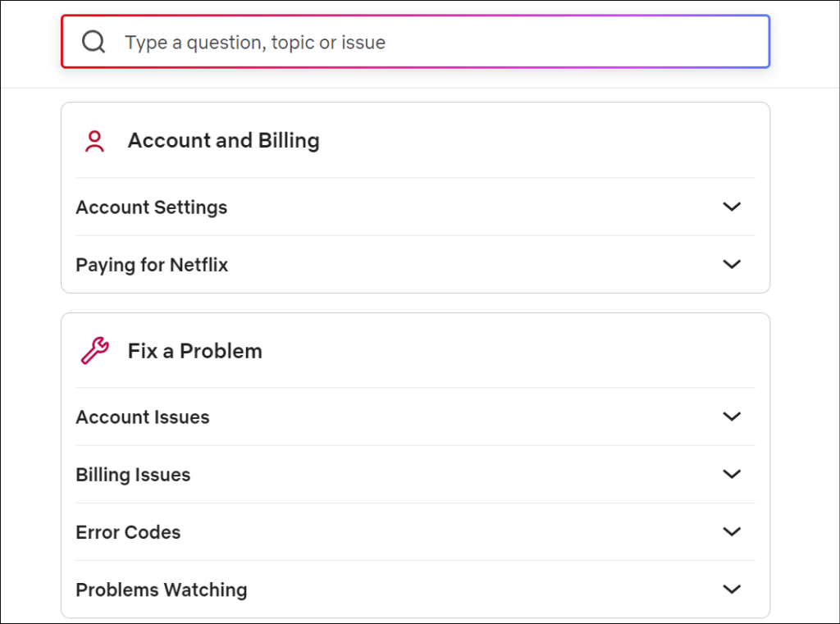Expand the Account Issues chevron
The height and width of the screenshot is (624, 840).
[x=732, y=417]
